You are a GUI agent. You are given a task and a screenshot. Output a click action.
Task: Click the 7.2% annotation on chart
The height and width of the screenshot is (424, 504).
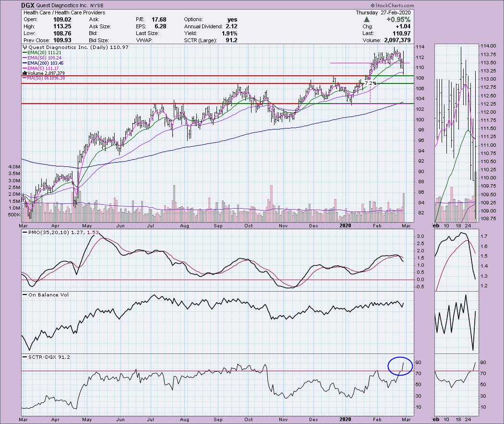point(370,83)
